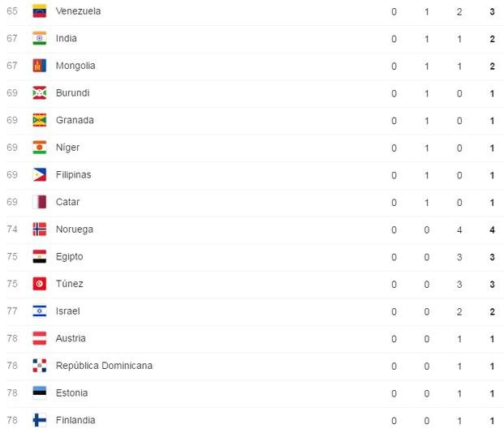Click Noruega's total medal count 4

492,230
